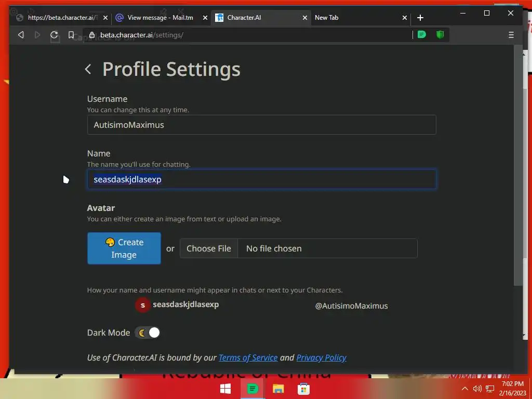Image resolution: width=532 pixels, height=399 pixels.
Task: Open the green shield extension icon
Action: point(440,35)
